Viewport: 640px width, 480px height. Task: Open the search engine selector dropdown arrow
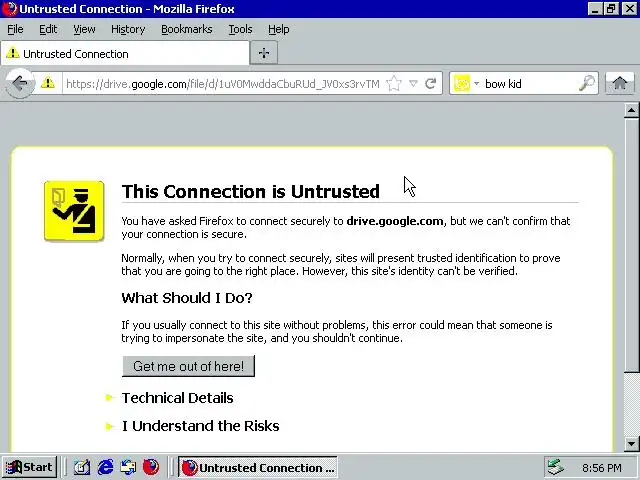point(476,84)
